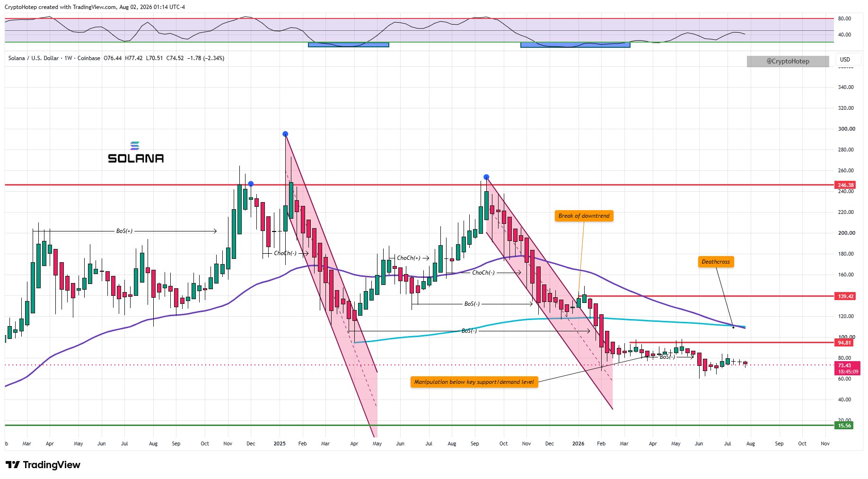Click the "SOLANA" wordmark text

coord(136,158)
